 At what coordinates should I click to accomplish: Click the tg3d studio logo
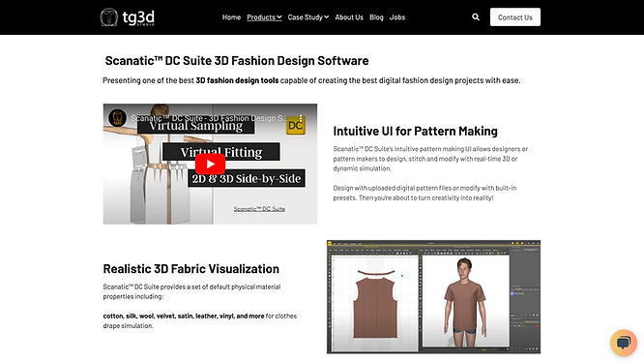128,17
